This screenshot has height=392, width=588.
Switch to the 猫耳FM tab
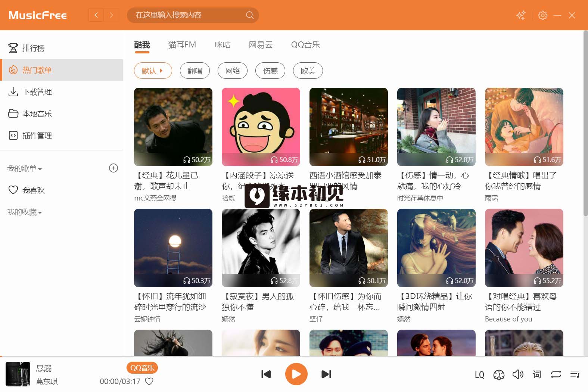pyautogui.click(x=182, y=45)
